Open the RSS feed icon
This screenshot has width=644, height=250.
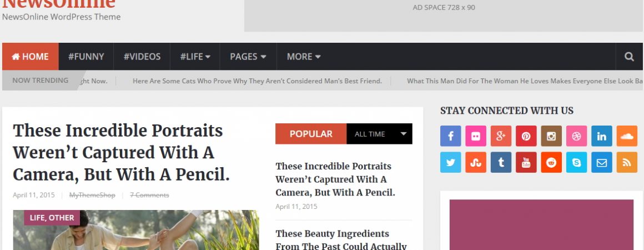point(627,162)
